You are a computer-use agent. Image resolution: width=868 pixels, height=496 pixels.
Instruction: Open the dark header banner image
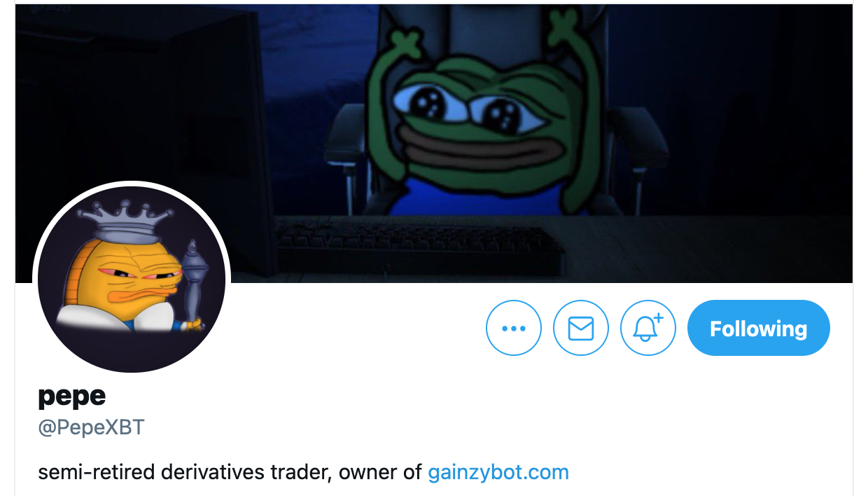[x=434, y=144]
